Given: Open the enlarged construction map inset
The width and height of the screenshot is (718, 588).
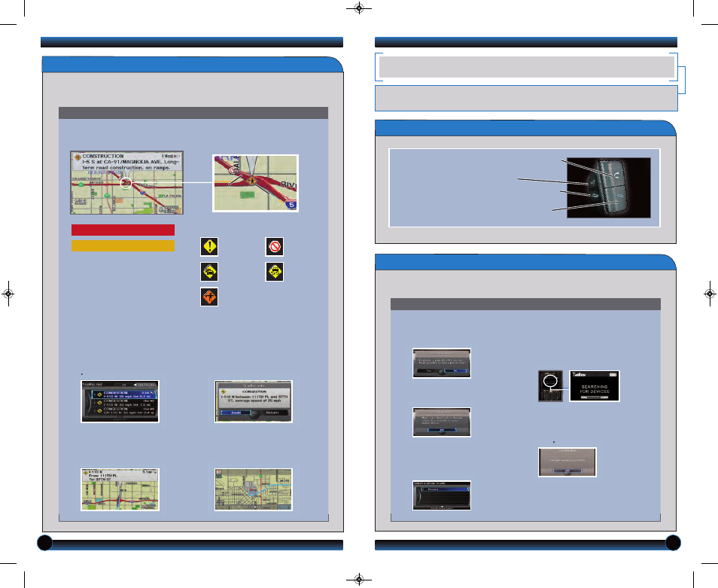Looking at the screenshot, I should [x=255, y=183].
